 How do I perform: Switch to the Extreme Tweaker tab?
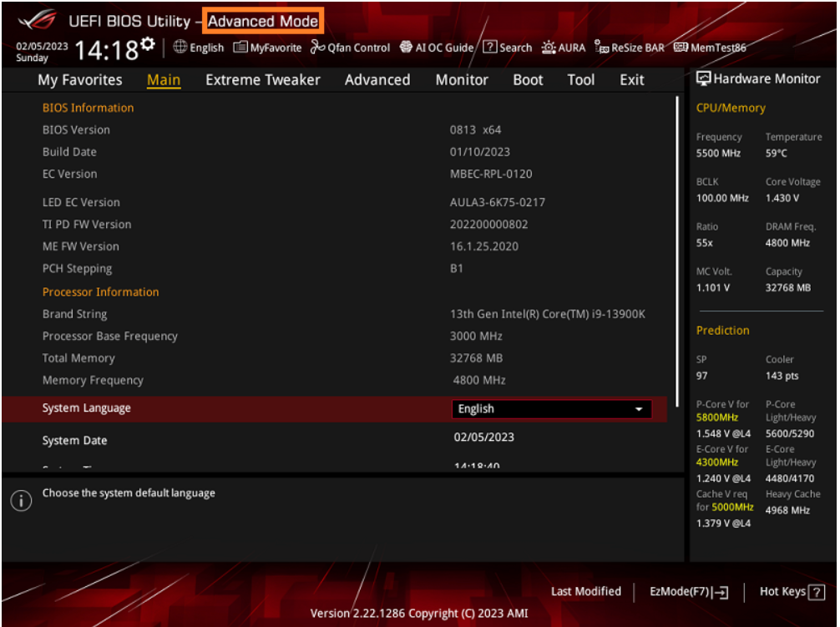(x=262, y=79)
